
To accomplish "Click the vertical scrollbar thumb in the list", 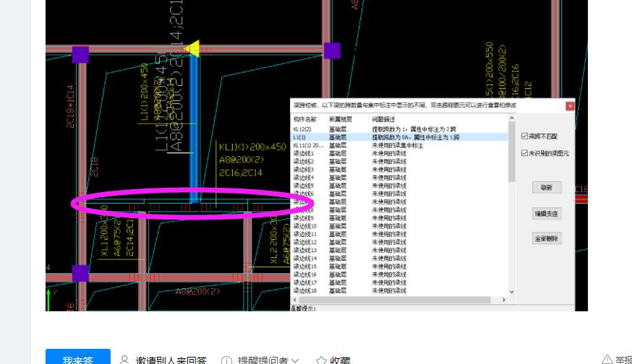I will pyautogui.click(x=512, y=152).
